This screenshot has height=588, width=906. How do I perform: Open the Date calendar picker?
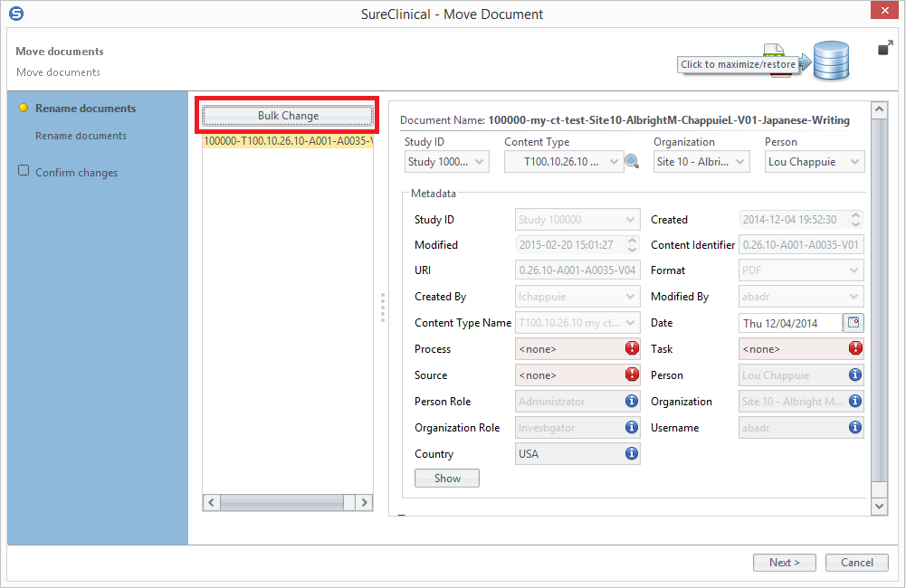(854, 323)
